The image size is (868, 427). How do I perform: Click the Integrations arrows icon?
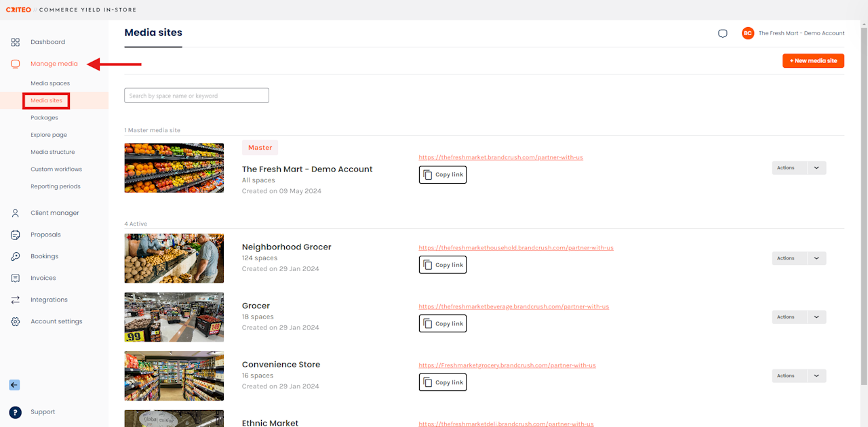click(x=15, y=300)
